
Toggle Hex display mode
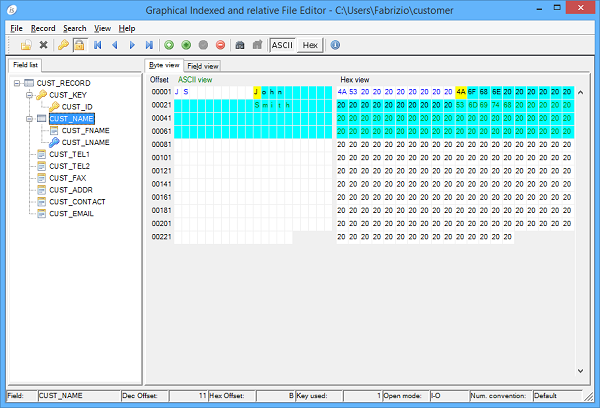(x=310, y=45)
